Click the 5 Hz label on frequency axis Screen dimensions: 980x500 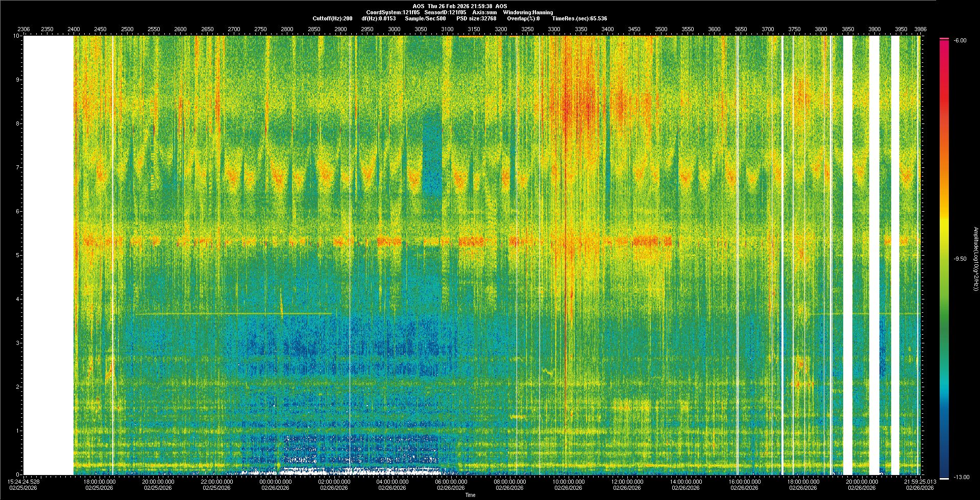pyautogui.click(x=17, y=255)
